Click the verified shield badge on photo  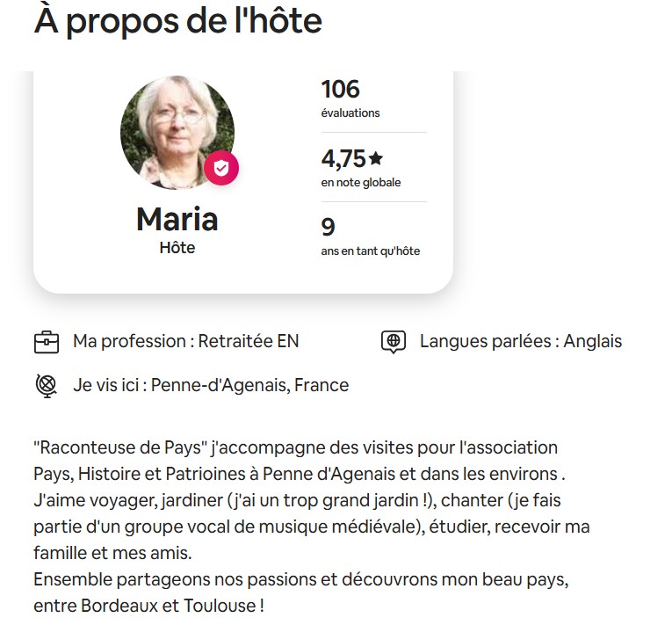pos(221,168)
